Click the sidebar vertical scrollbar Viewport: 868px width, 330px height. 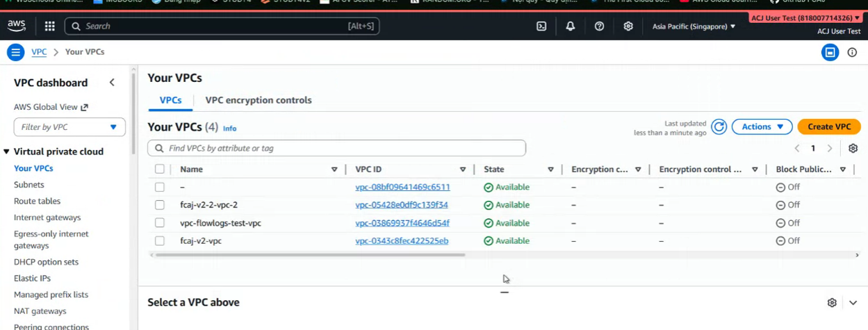[x=133, y=114]
